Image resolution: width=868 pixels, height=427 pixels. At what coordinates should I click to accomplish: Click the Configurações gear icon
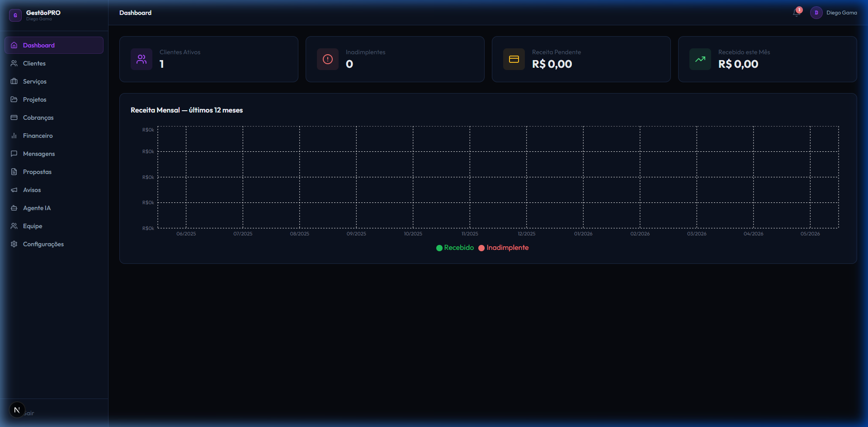tap(14, 244)
